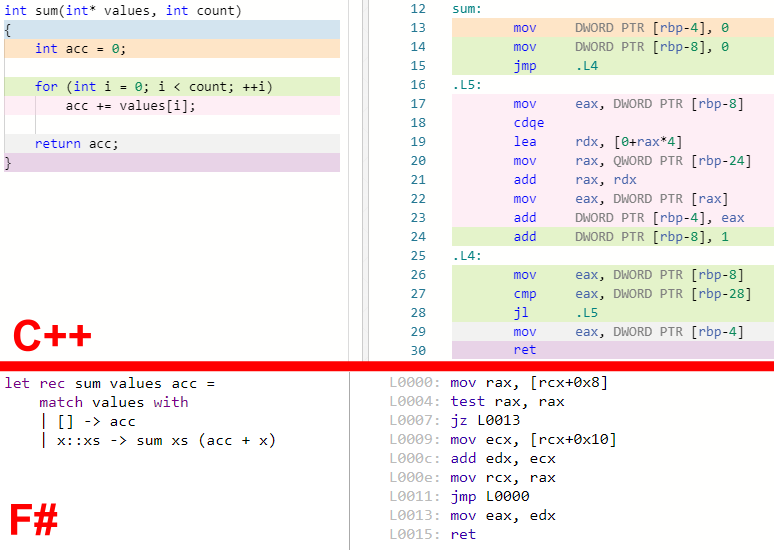774x550 pixels.
Task: Click the 'jmp .L4' instruction on line 15
Action: tap(555, 66)
